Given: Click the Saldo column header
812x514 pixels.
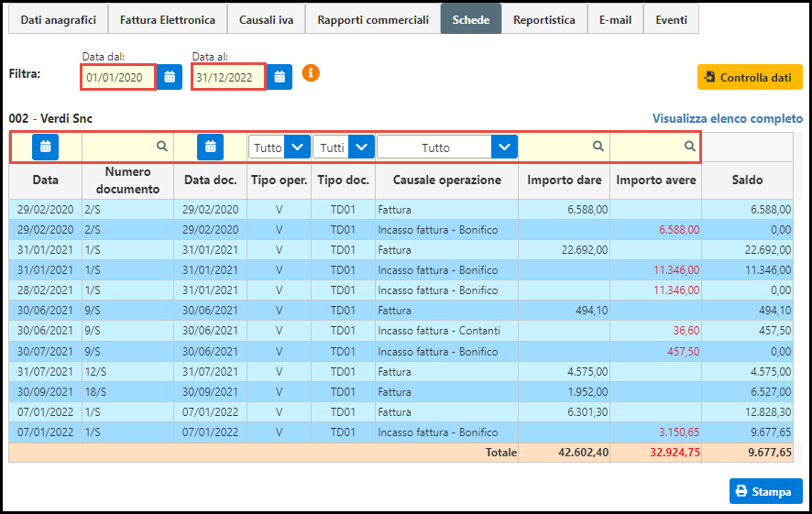Looking at the screenshot, I should click(x=747, y=180).
